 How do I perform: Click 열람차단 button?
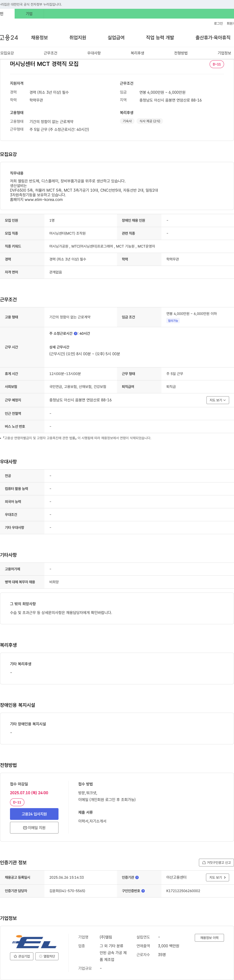point(47,956)
